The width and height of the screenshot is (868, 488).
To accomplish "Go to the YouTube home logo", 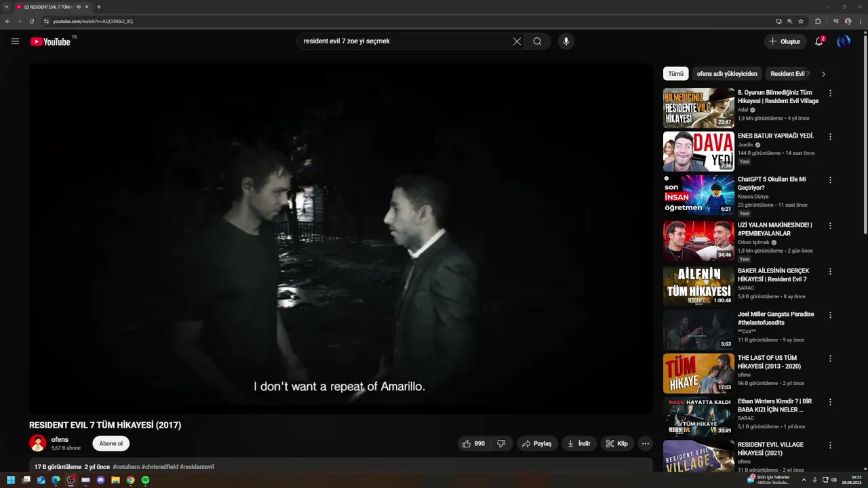I will click(50, 41).
